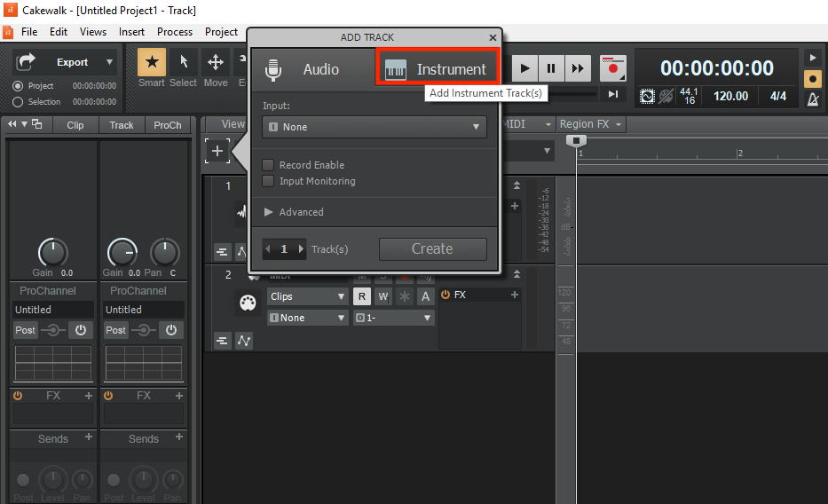The height and width of the screenshot is (504, 828).
Task: Click the Cakewalk logo in the menu bar
Action: click(8, 32)
